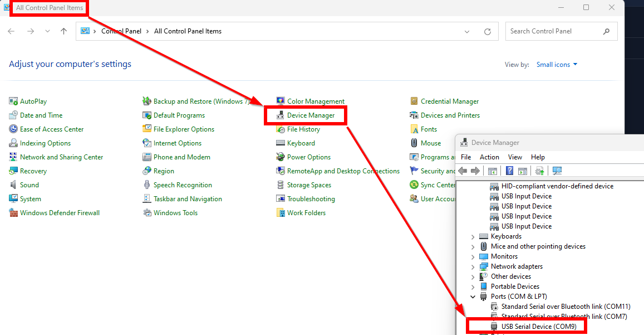The image size is (644, 335).
Task: Open Windows Defender Firewall
Action: click(x=60, y=213)
